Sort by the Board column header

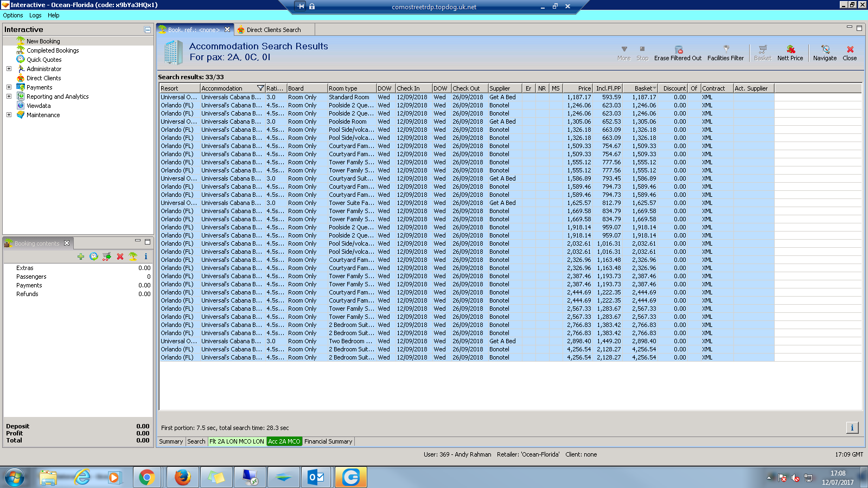pyautogui.click(x=307, y=88)
